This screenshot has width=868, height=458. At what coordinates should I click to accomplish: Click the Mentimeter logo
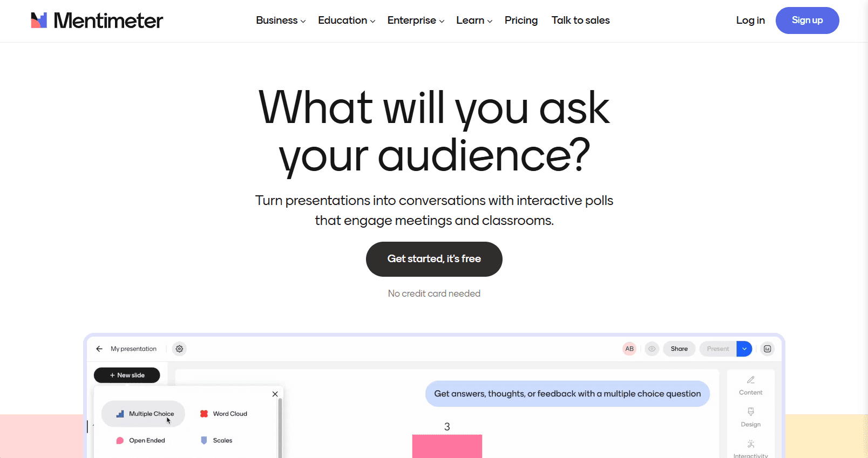pyautogui.click(x=97, y=20)
